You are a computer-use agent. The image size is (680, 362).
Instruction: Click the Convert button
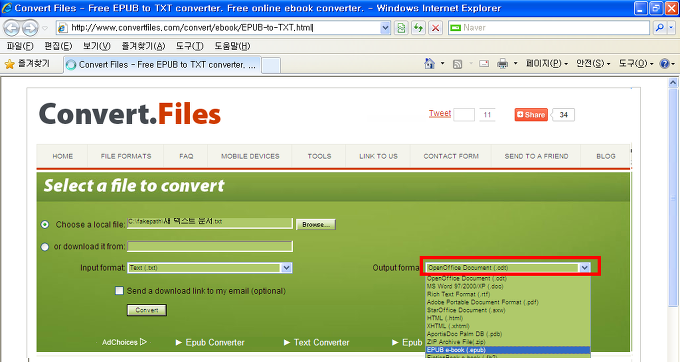coord(147,310)
